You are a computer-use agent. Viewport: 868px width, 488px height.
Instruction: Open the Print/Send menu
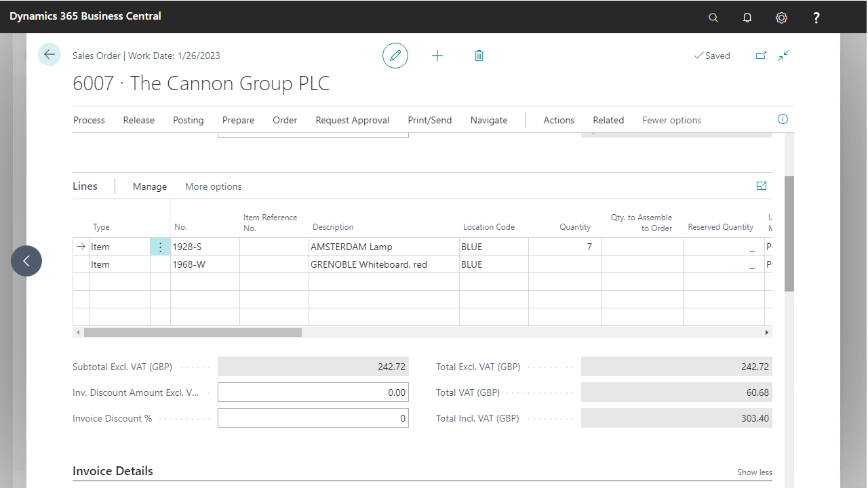click(x=430, y=120)
